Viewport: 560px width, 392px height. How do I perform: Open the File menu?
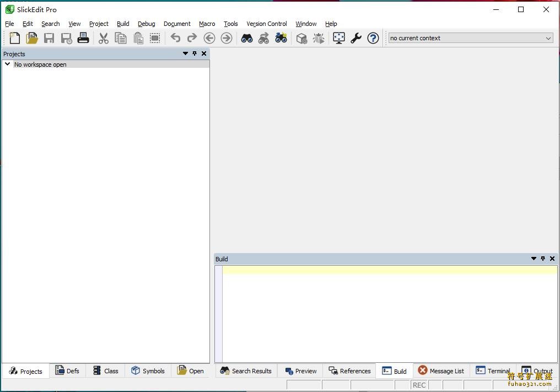point(9,24)
